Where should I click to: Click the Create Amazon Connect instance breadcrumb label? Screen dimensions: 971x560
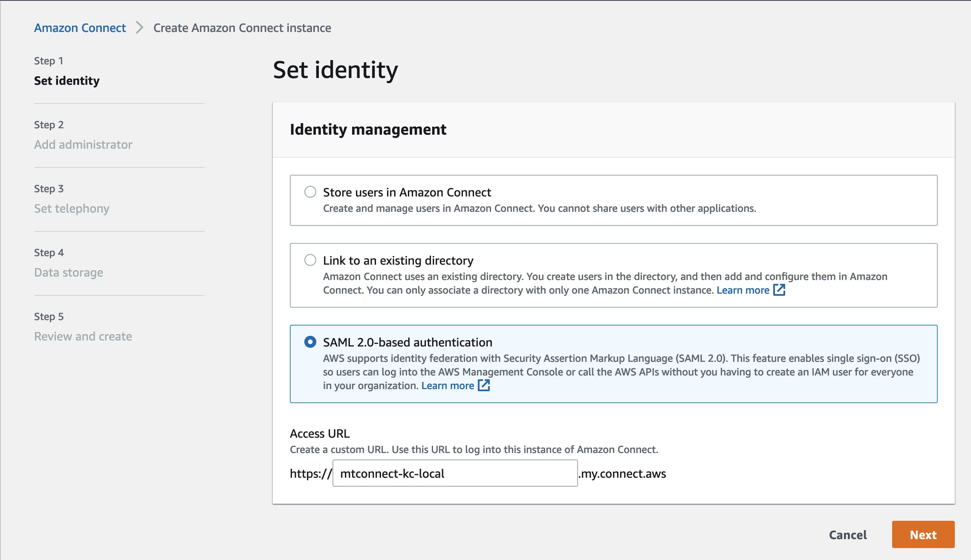242,27
